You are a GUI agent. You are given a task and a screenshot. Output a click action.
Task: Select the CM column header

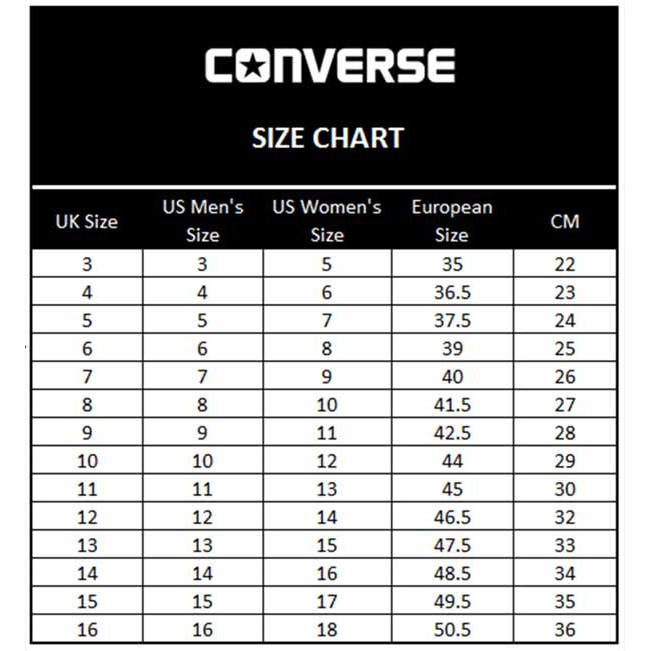(x=565, y=221)
